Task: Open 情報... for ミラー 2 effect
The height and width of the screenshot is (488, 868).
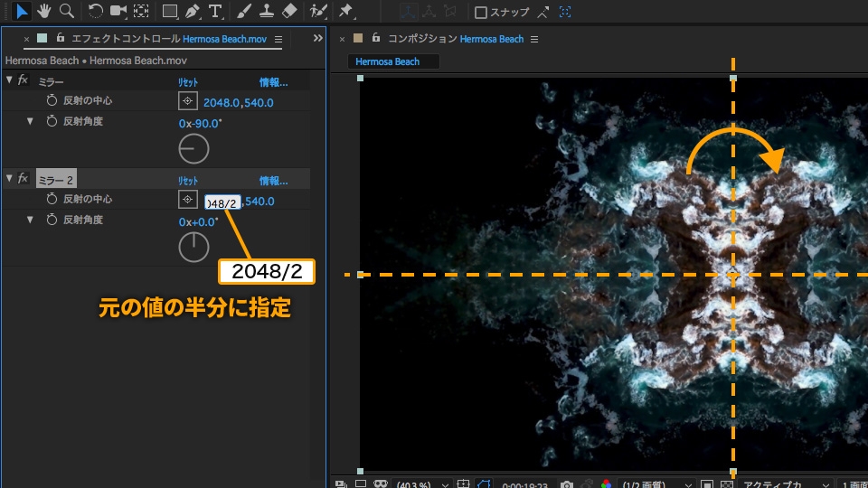Action: (273, 181)
